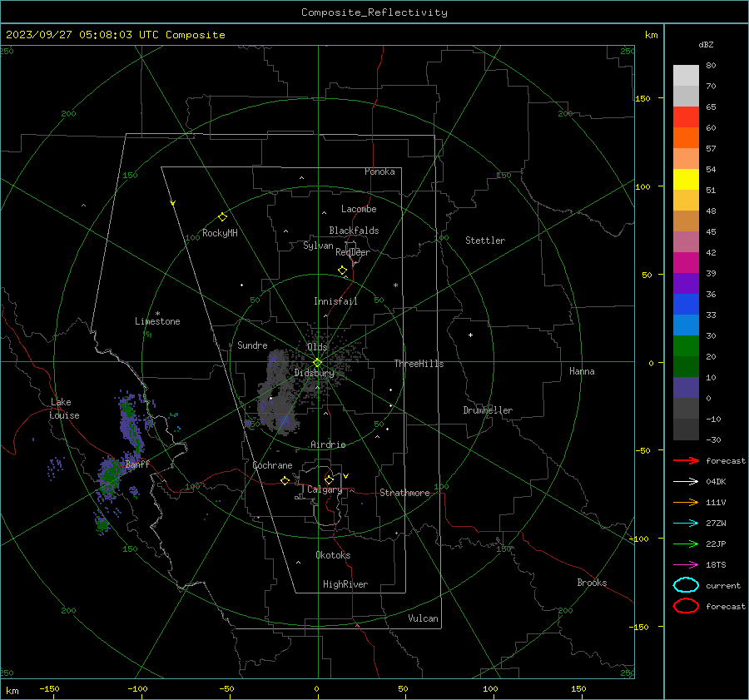Click the HighRiver label
This screenshot has height=700, width=749.
(x=345, y=584)
